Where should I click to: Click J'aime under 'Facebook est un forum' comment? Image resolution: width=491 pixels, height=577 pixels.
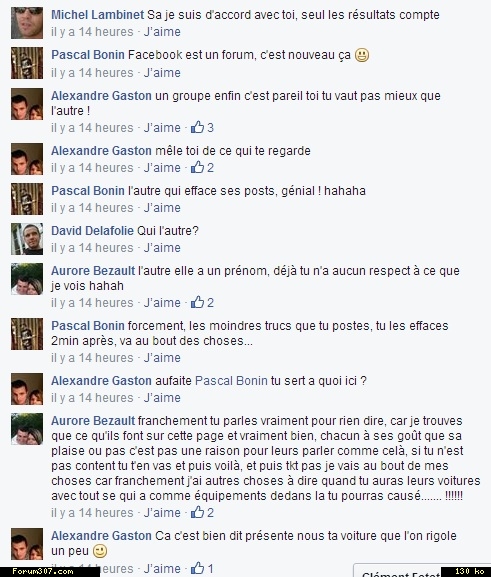[x=162, y=73]
